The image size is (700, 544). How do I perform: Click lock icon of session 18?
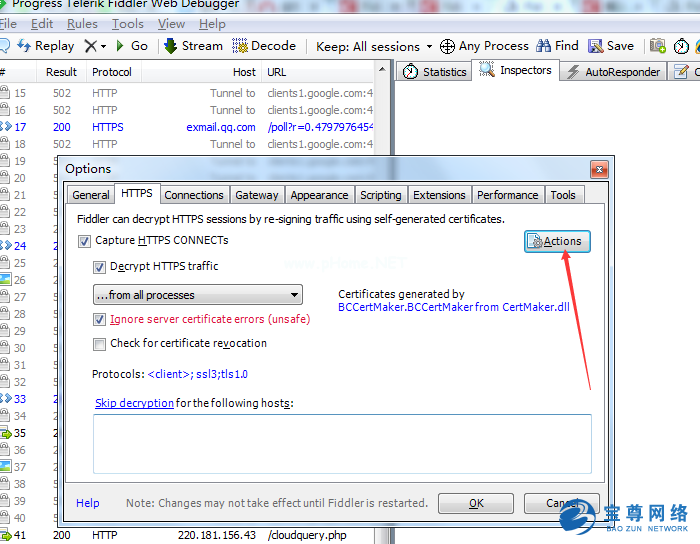pyautogui.click(x=4, y=143)
